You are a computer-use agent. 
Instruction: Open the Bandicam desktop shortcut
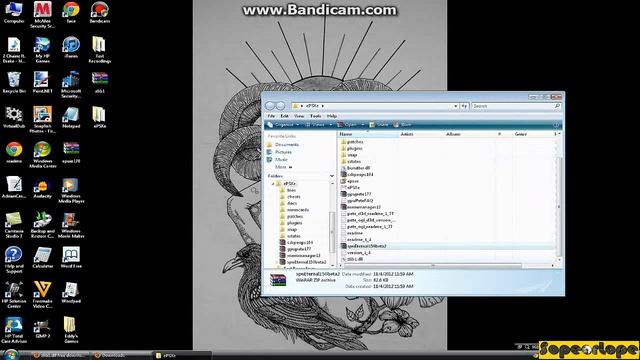click(x=100, y=12)
